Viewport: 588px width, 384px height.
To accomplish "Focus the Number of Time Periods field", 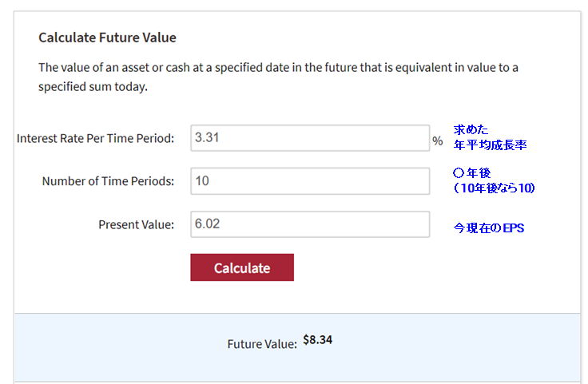I will (x=310, y=181).
